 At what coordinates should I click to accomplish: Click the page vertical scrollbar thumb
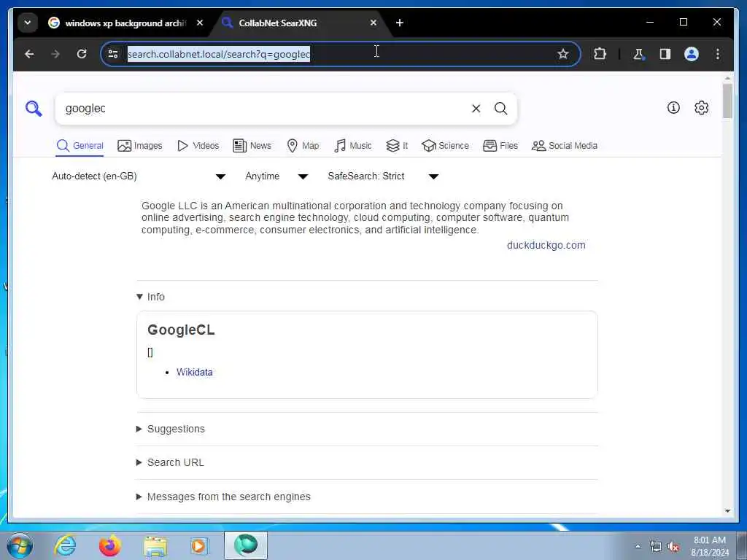(727, 101)
